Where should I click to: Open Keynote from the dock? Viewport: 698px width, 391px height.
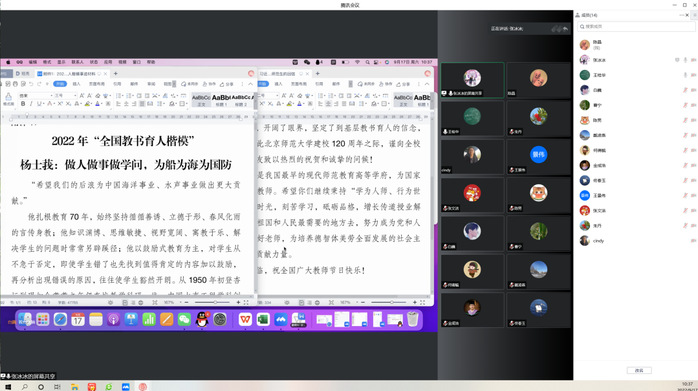point(131,319)
